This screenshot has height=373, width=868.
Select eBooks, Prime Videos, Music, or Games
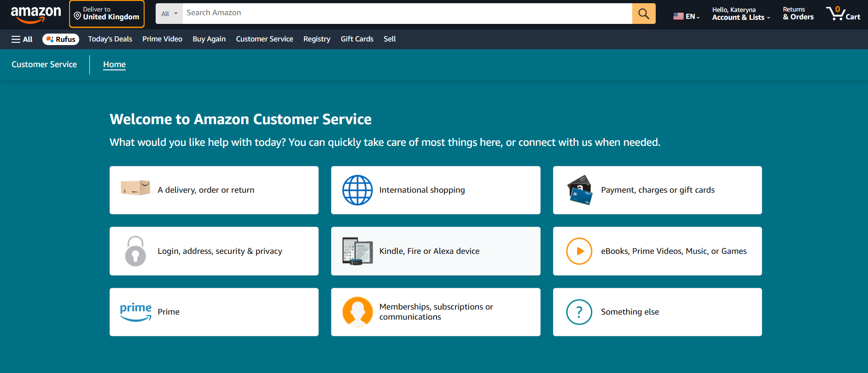(x=674, y=251)
